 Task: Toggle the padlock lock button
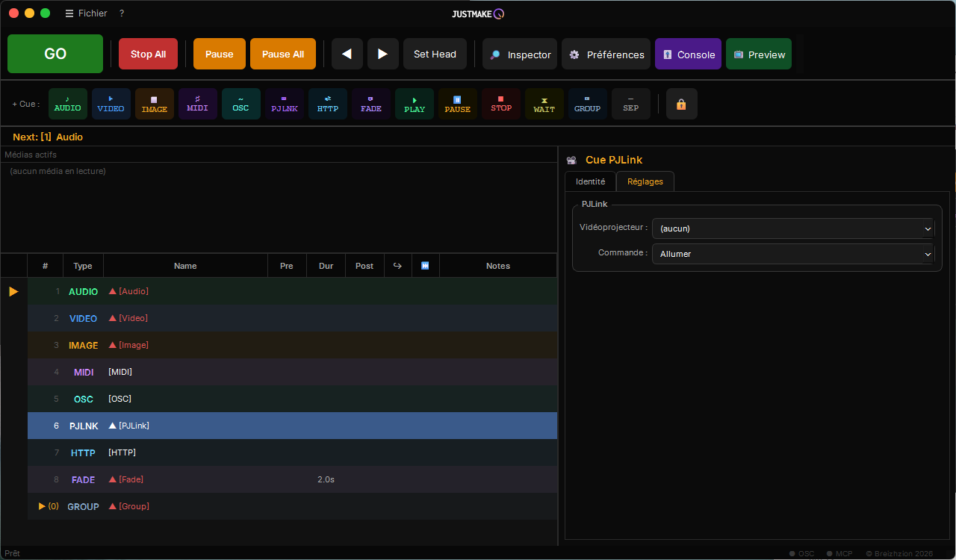point(682,104)
